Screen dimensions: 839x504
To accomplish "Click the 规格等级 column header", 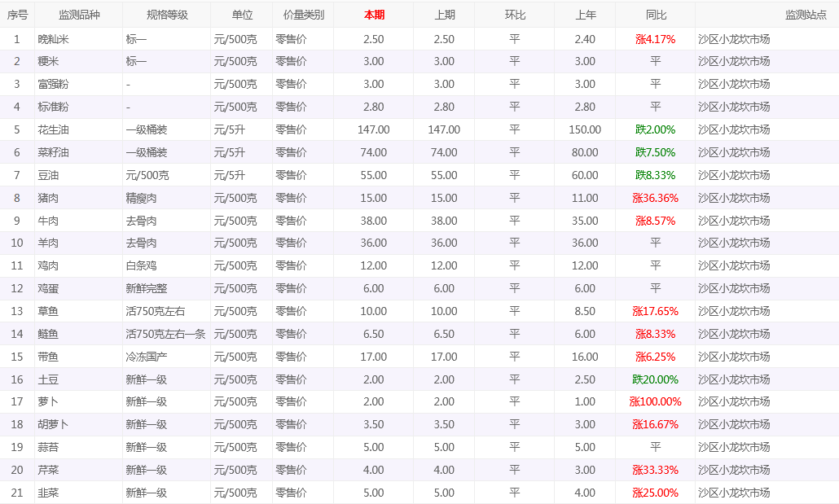I will (x=167, y=15).
